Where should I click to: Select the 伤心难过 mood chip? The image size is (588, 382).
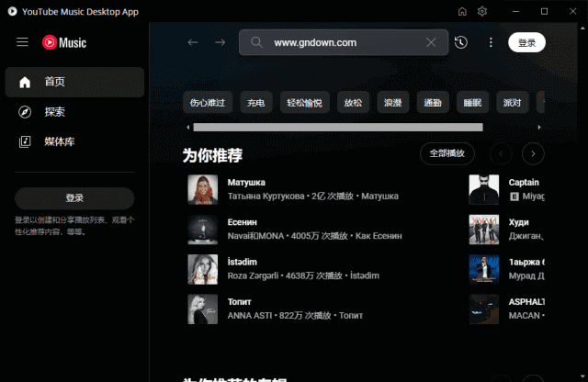[208, 103]
